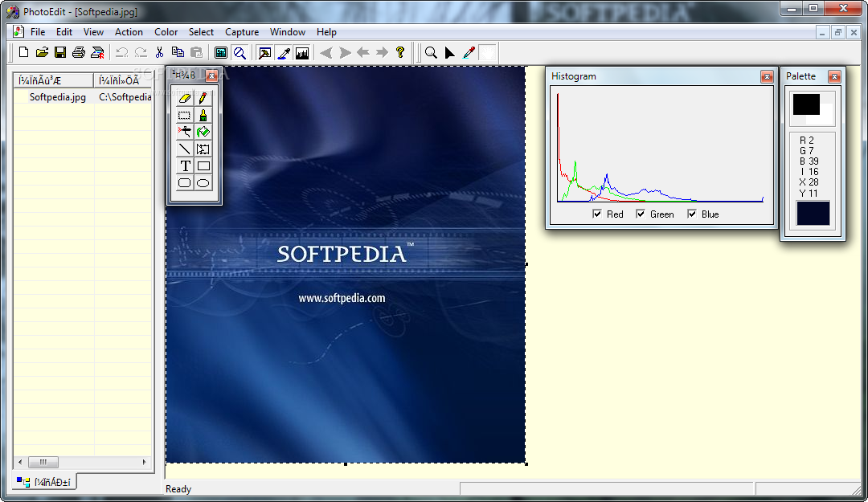The width and height of the screenshot is (868, 502).
Task: Cut the selection with the scissors icon
Action: click(159, 52)
